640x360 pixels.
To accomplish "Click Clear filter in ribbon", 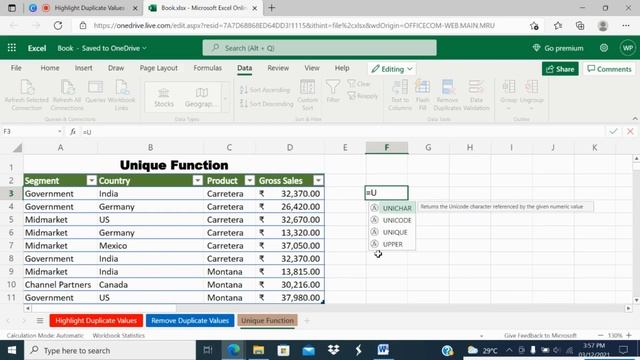I will pyautogui.click(x=359, y=84).
